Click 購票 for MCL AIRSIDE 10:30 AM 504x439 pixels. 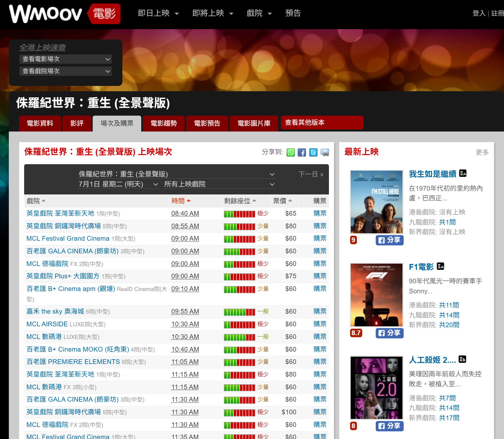(320, 324)
